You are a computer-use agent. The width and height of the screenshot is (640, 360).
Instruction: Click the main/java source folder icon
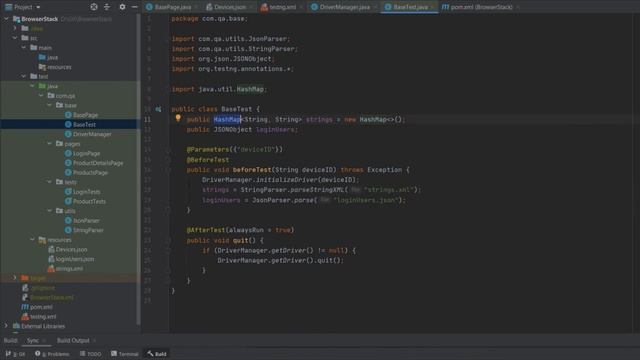(x=42, y=57)
